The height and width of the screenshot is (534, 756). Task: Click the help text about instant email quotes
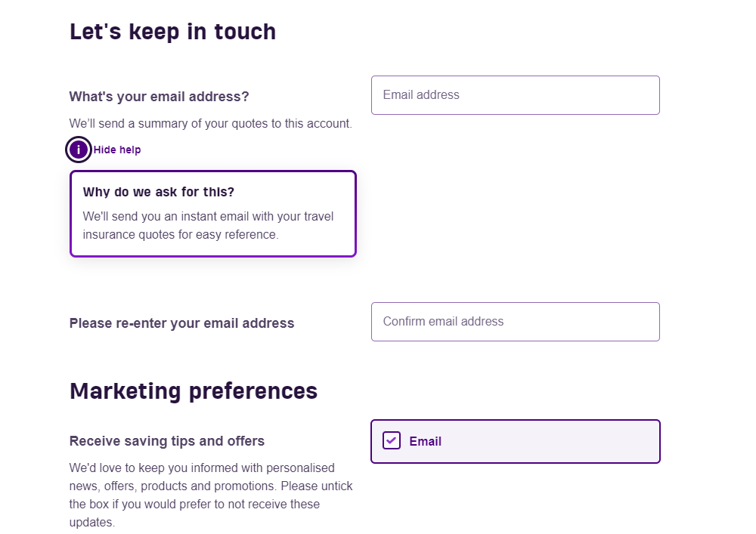[x=208, y=225]
